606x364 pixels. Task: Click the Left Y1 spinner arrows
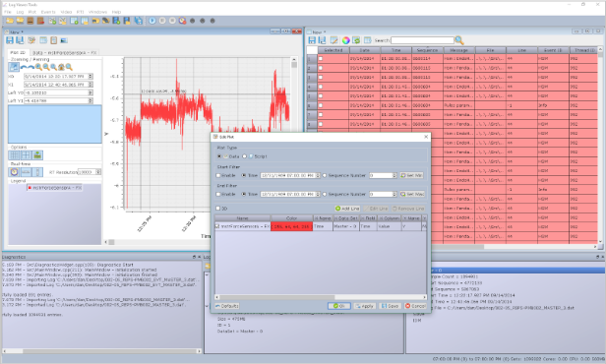point(91,100)
